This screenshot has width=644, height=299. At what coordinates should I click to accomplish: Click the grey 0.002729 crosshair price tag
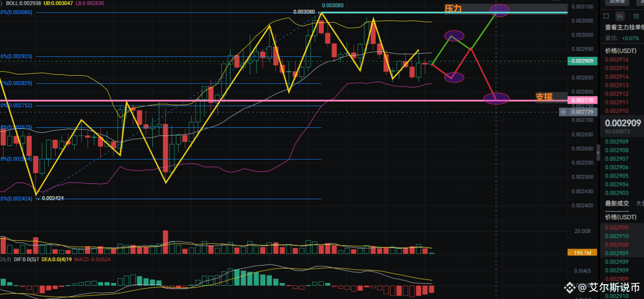pos(583,112)
